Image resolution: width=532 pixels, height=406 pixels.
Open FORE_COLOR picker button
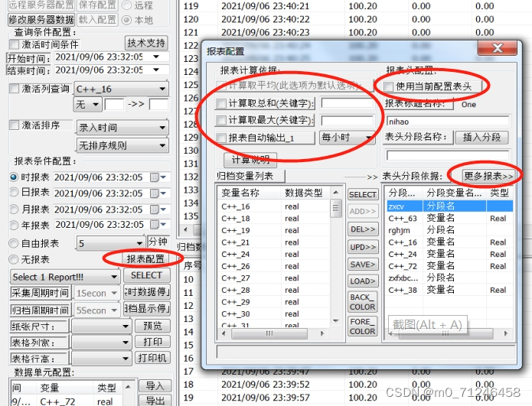[x=363, y=326]
